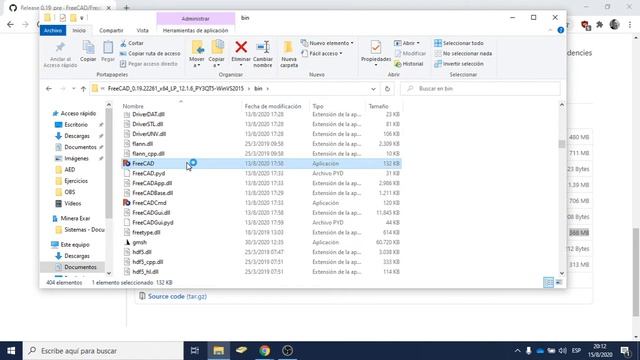Select the FreeCAD application file

tap(261, 163)
